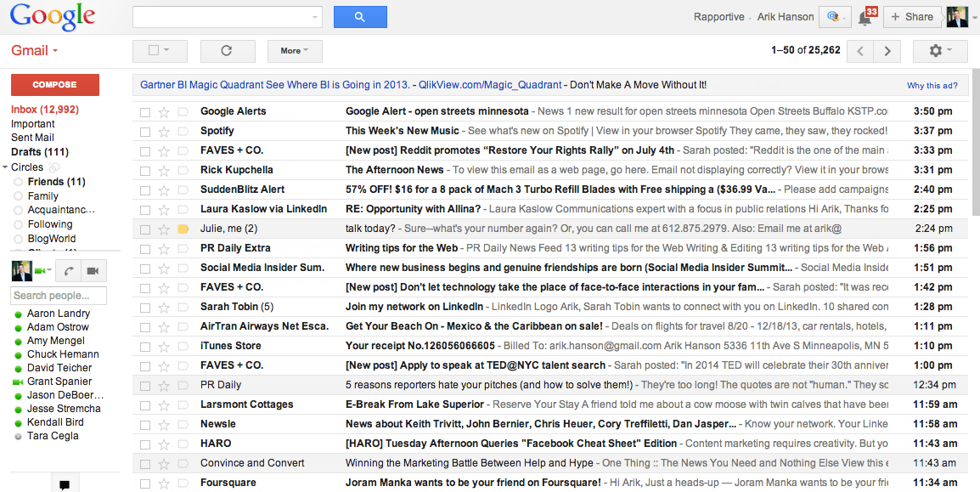Star the Spotify email
980x492 pixels.
point(166,130)
